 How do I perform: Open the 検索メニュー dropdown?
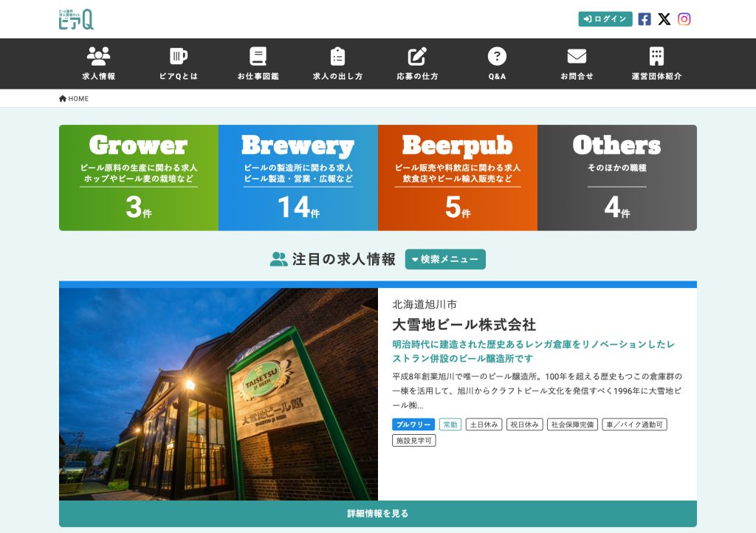(x=445, y=259)
